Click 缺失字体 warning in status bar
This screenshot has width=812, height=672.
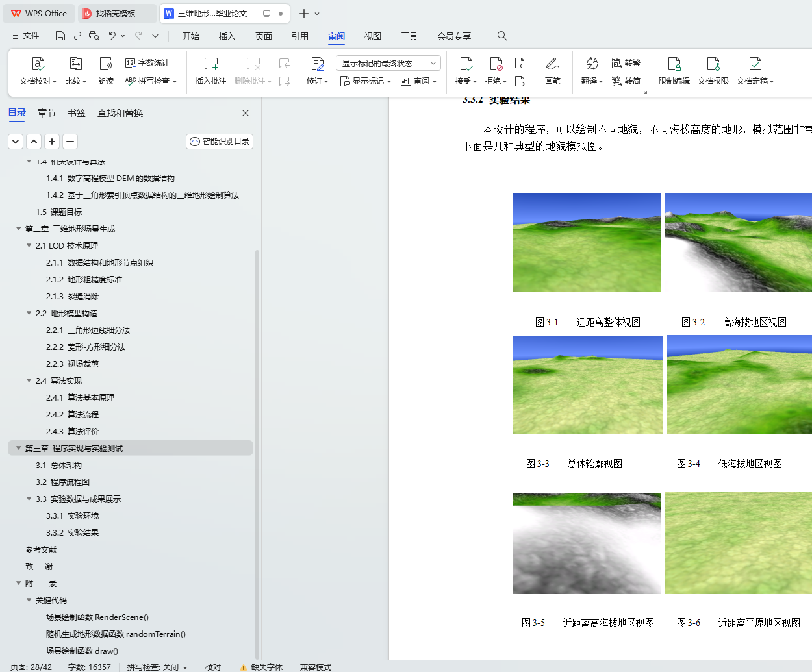click(261, 667)
